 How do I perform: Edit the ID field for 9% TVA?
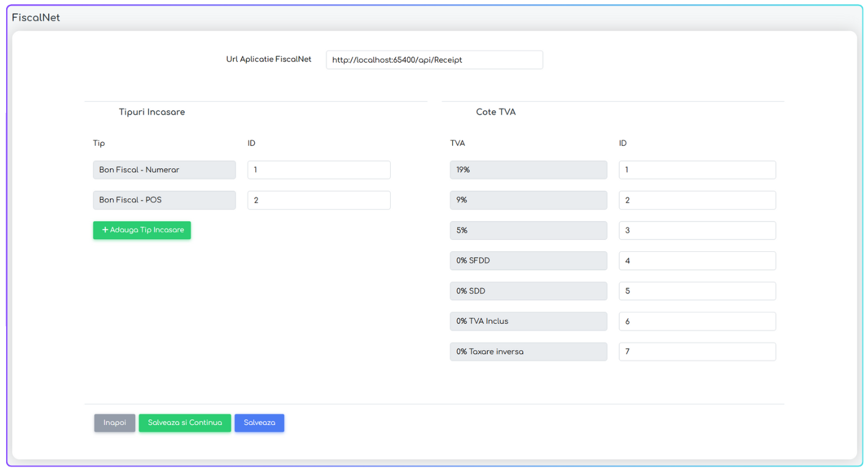(697, 200)
